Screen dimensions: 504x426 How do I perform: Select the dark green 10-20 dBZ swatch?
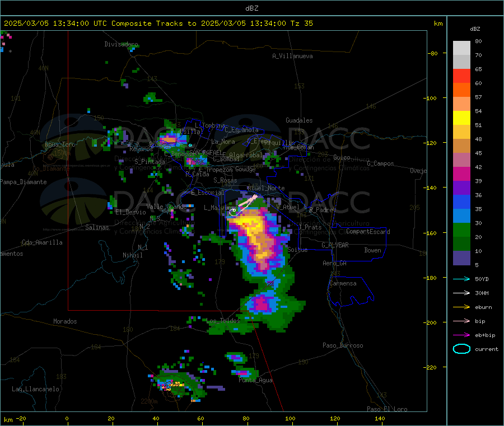click(461, 244)
